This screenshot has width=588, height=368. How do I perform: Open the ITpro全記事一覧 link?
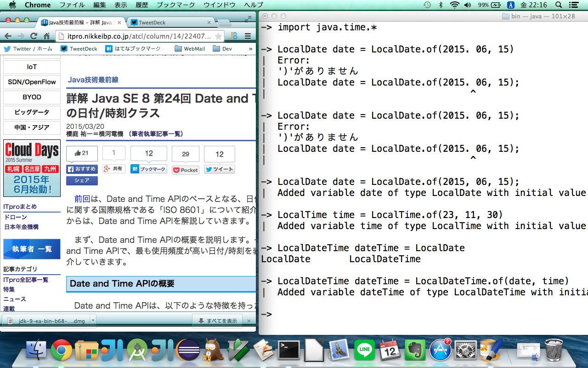26,280
